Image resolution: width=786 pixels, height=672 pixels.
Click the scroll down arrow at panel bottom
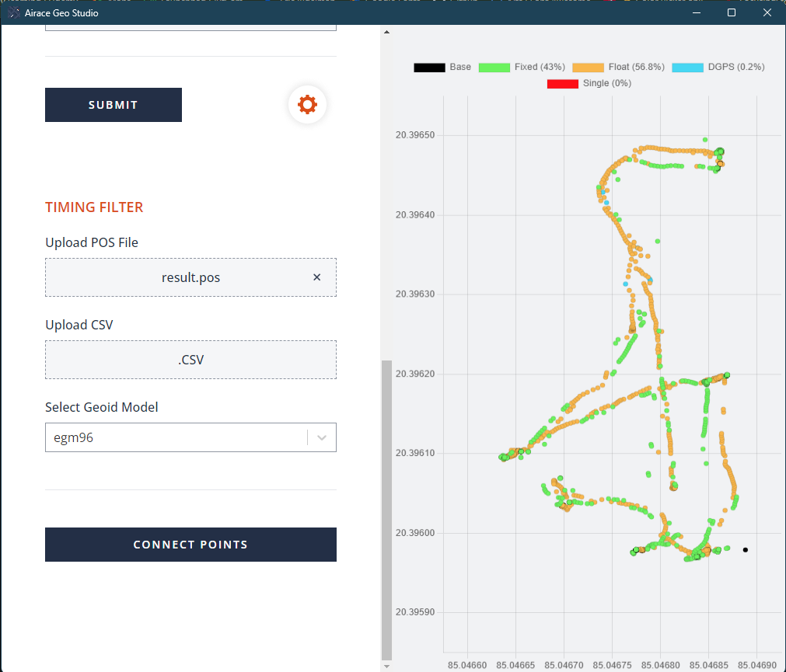[386, 666]
